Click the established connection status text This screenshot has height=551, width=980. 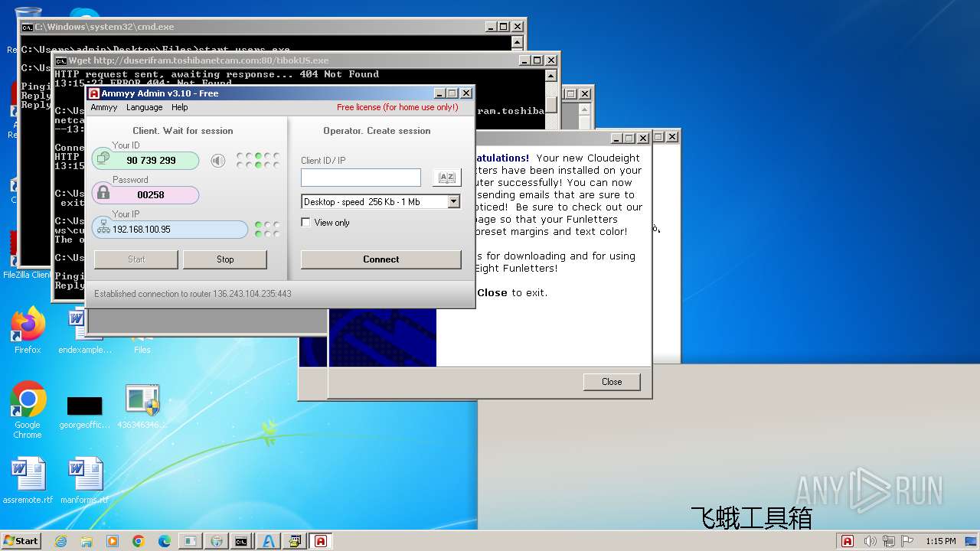coord(192,294)
